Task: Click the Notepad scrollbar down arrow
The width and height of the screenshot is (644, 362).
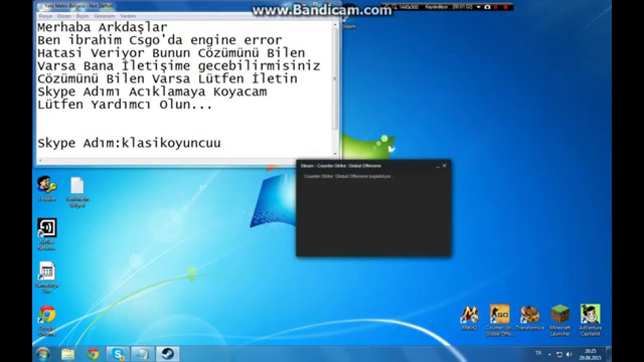Action: pos(336,153)
